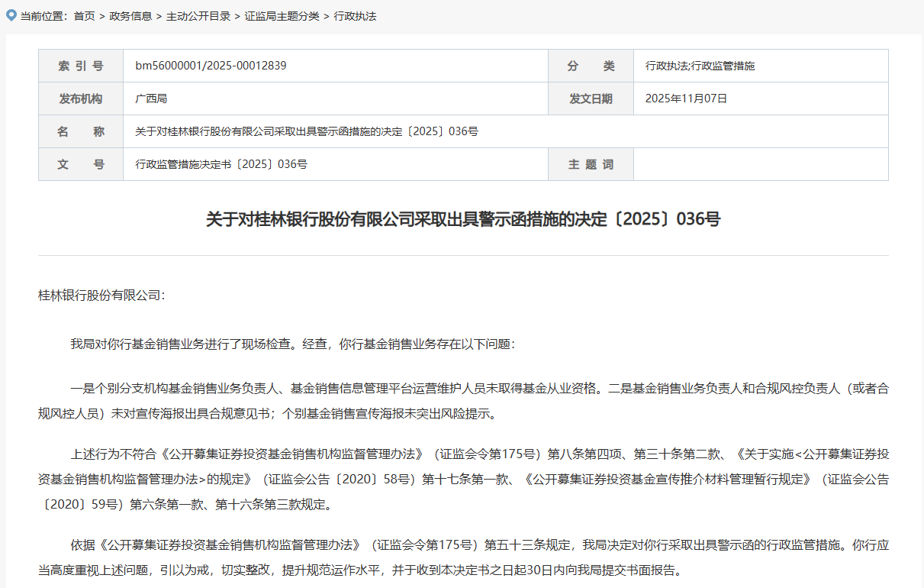This screenshot has height=588, width=924.
Task: Click paragraph starting 一是个别分支机构
Action: 463,402
